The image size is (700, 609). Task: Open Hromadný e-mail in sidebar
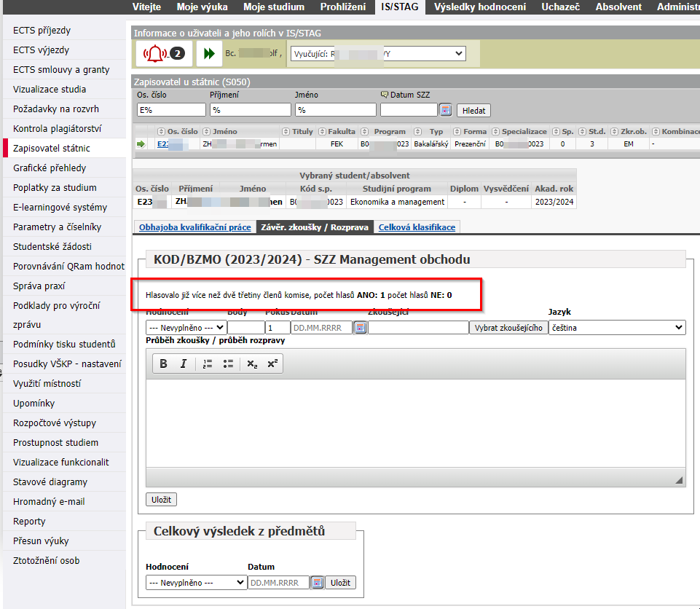[49, 502]
